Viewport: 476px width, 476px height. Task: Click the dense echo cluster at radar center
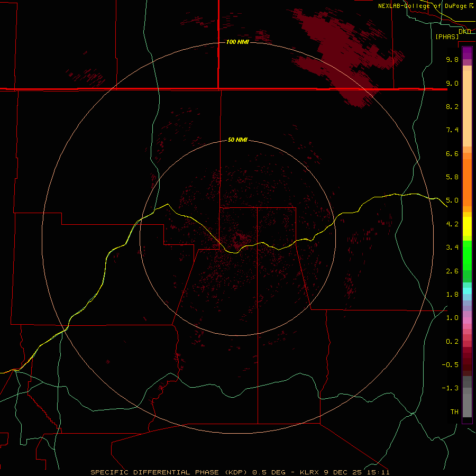click(240, 239)
